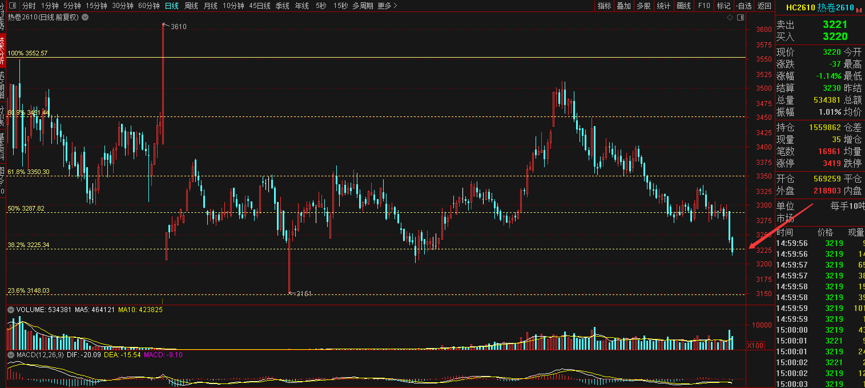865x388 pixels.
Task: Select the 60分钟 period tab
Action: click(x=149, y=6)
